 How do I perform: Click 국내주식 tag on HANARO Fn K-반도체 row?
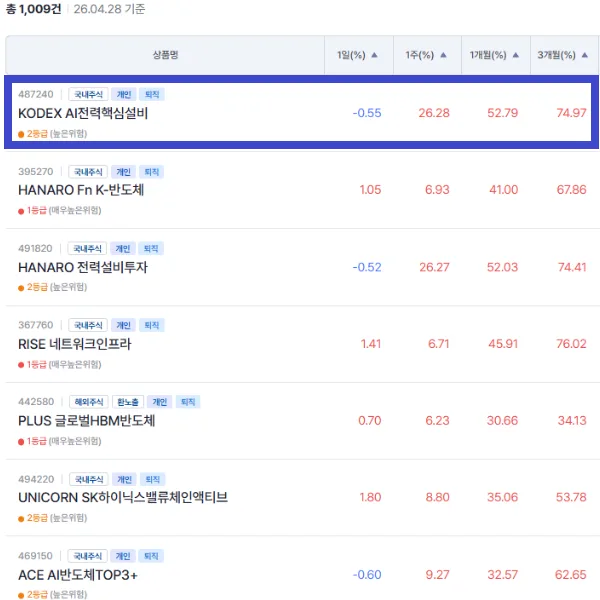[88, 172]
